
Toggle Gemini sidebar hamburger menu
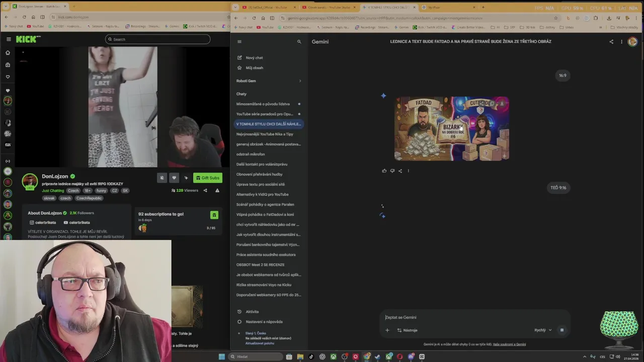point(239,42)
